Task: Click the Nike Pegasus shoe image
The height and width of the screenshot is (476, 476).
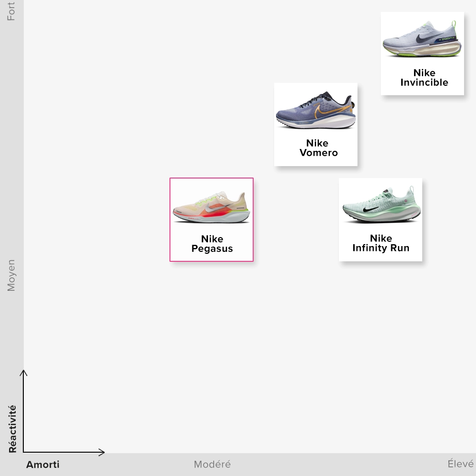Action: click(211, 208)
